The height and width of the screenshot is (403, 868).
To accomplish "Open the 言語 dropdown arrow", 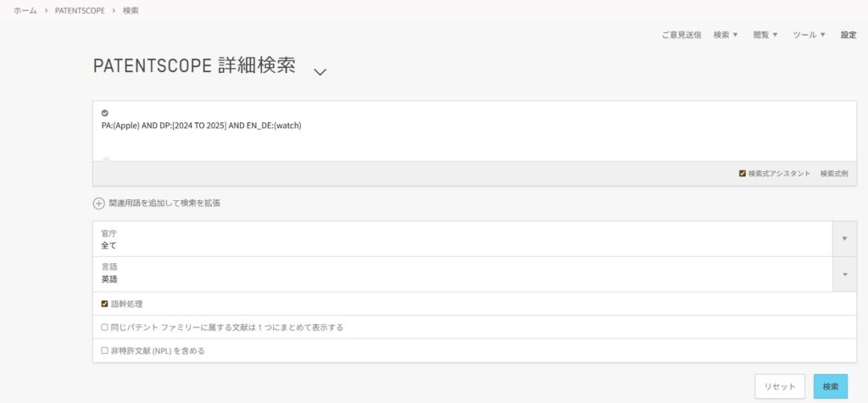I will [844, 275].
